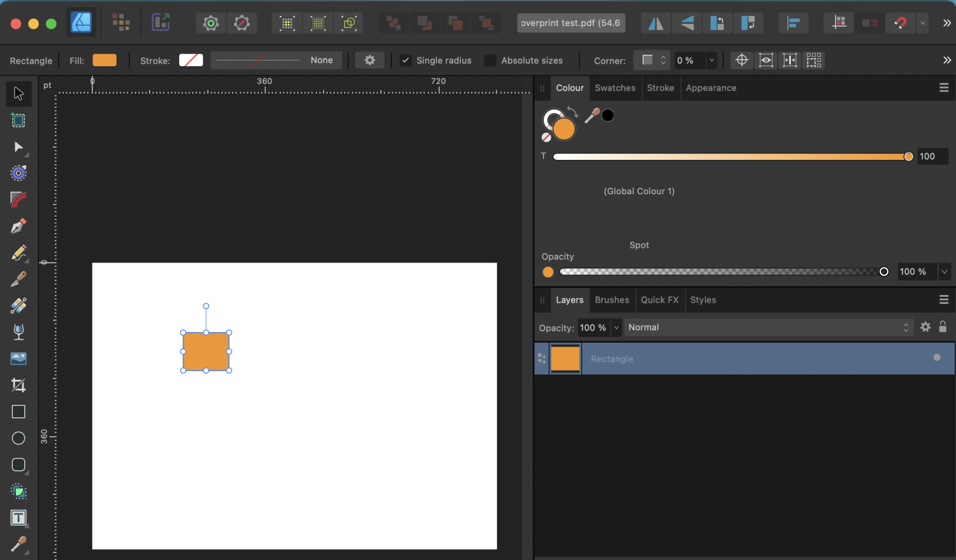The height and width of the screenshot is (560, 956).
Task: Open the Brushes tab
Action: tap(611, 300)
